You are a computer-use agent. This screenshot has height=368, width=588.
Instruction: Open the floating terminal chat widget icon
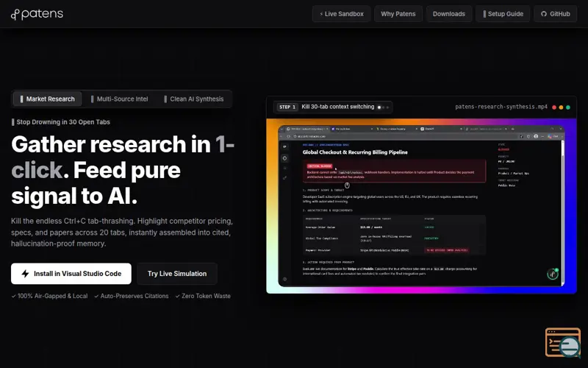[563, 342]
